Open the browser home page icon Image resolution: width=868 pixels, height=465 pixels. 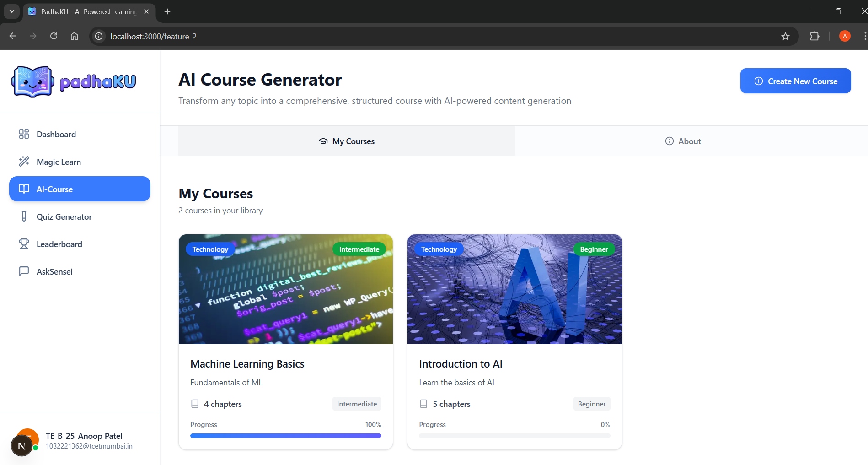[74, 36]
